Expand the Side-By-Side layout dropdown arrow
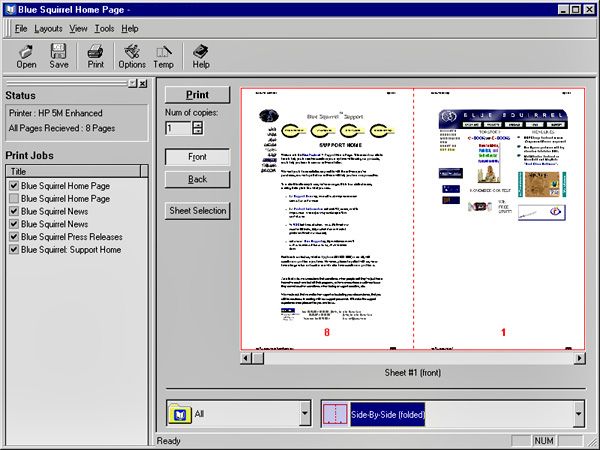This screenshot has width=600, height=450. [578, 413]
